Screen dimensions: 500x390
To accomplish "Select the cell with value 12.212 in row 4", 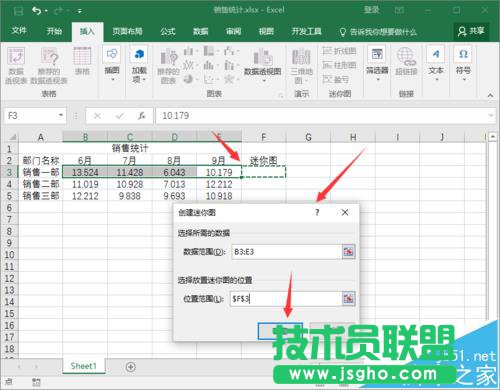I will point(219,184).
